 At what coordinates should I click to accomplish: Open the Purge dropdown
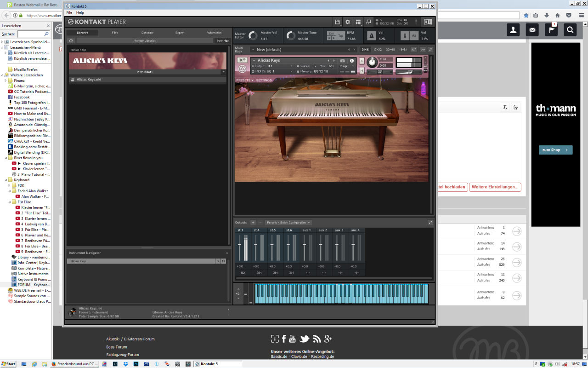[347, 66]
